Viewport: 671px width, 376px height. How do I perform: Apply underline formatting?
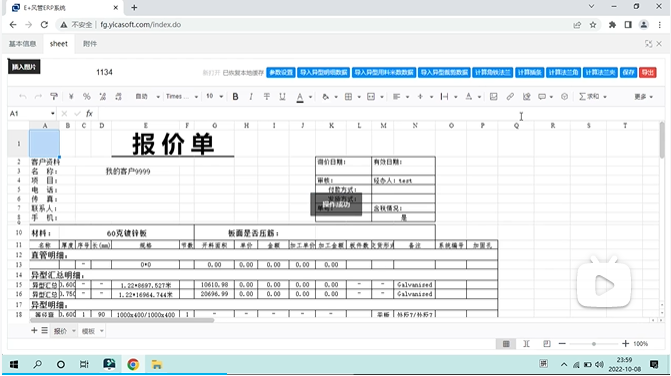[282, 97]
